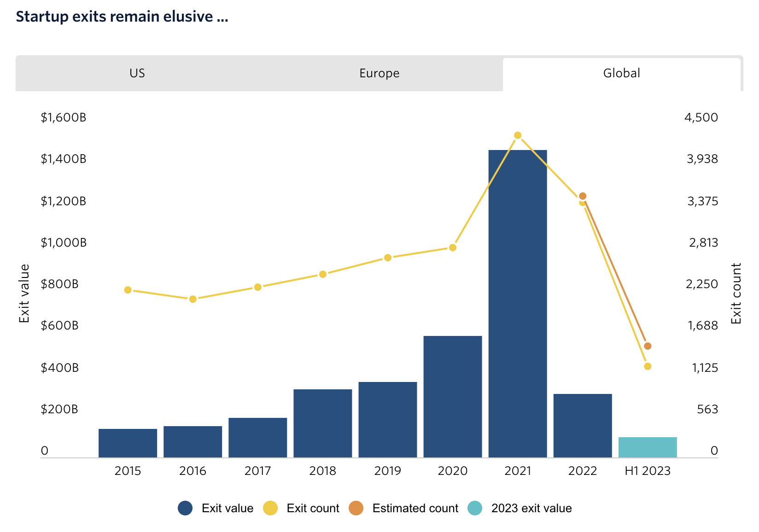The width and height of the screenshot is (759, 532).
Task: Select the Global tab
Action: tap(621, 73)
